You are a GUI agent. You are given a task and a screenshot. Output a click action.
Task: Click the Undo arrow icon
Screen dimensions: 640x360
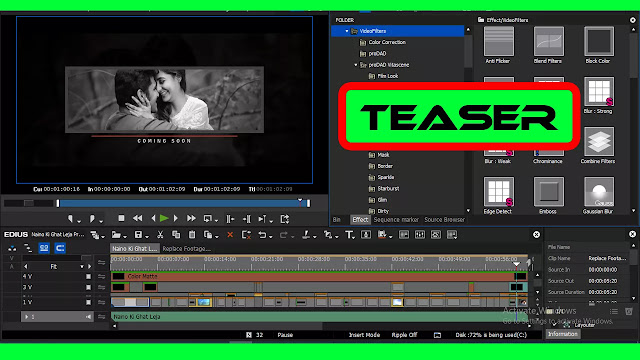tap(262, 235)
